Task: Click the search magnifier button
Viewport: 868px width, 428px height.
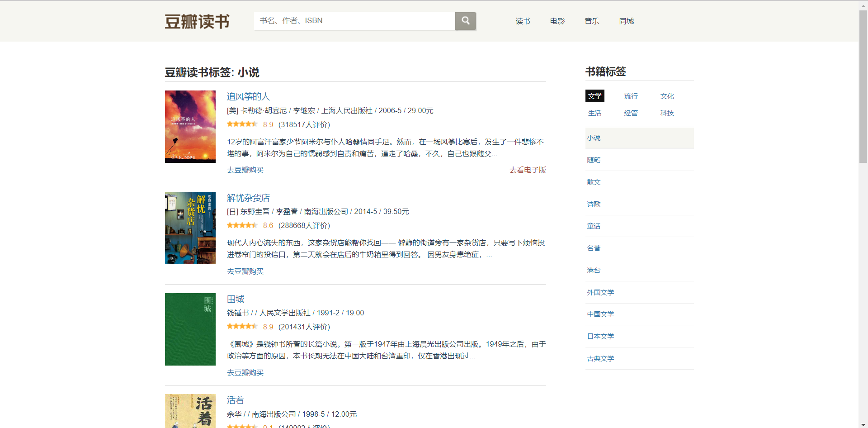Action: 465,21
